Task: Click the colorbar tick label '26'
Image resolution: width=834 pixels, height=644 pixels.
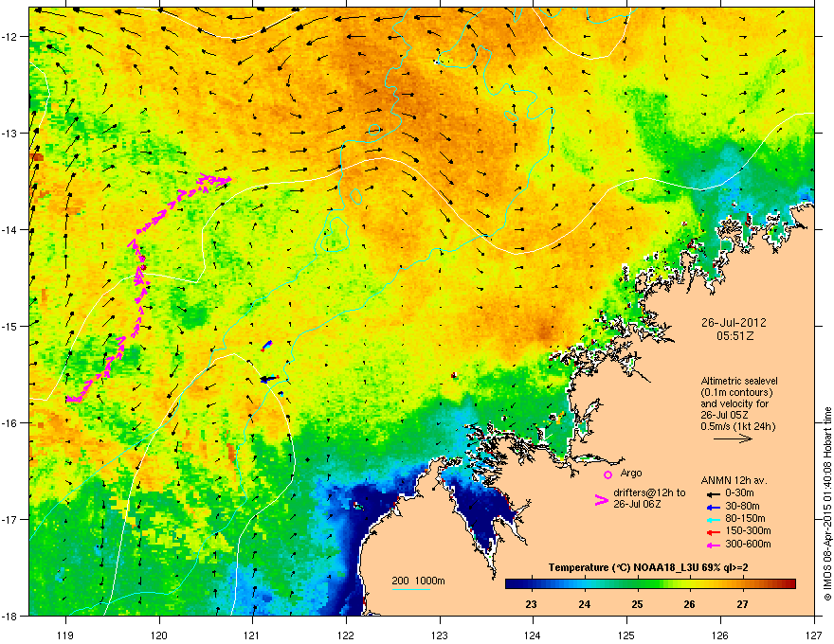Action: [689, 604]
